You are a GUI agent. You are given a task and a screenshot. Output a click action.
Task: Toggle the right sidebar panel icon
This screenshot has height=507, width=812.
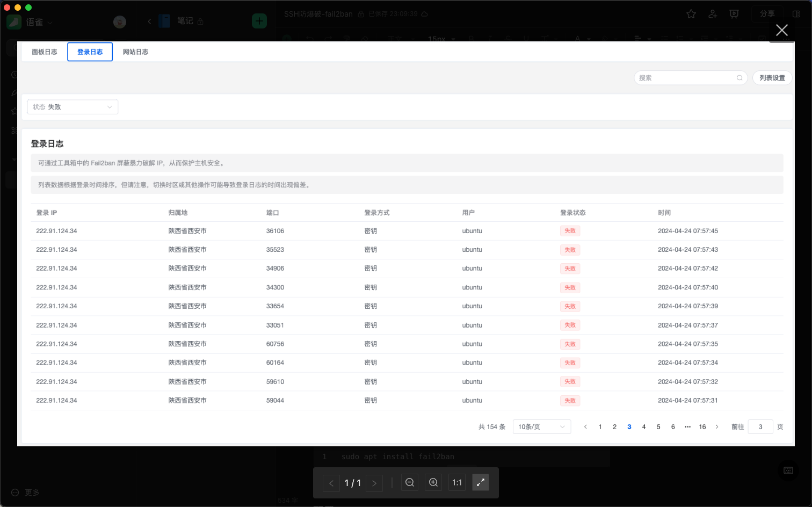[x=796, y=14]
